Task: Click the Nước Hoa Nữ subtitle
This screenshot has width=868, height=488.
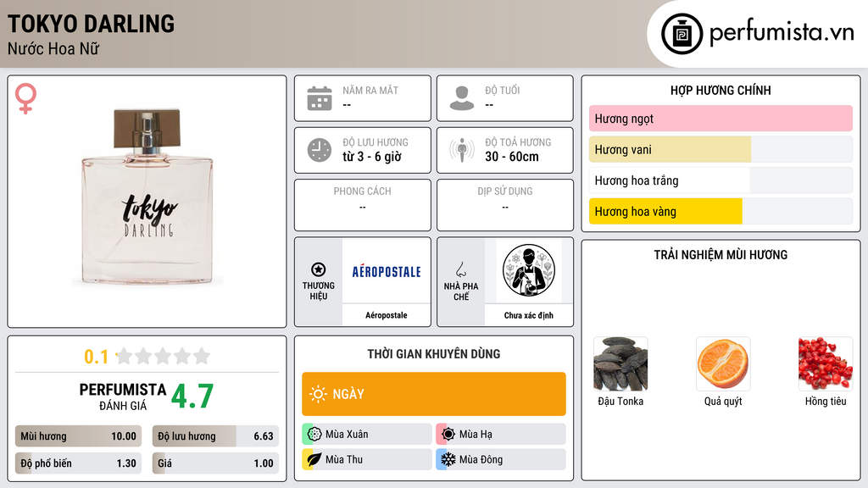Action: [53, 48]
